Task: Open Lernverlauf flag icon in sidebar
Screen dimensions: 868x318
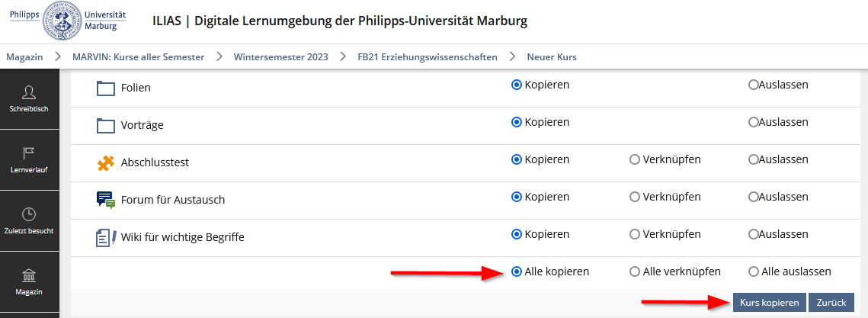Action: pos(29,159)
